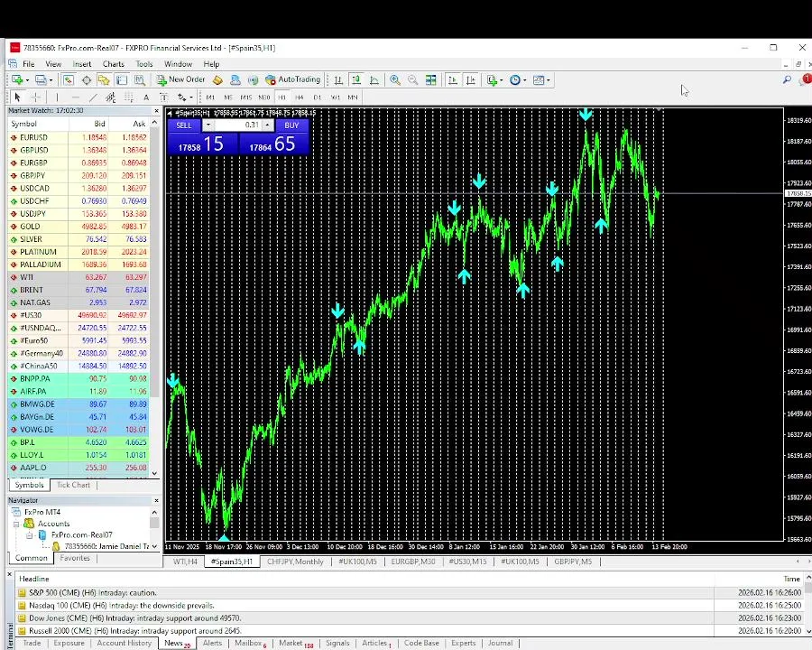Screen dimensions: 812x650
Task: Increase the lot volume with up arrow
Action: pos(268,125)
